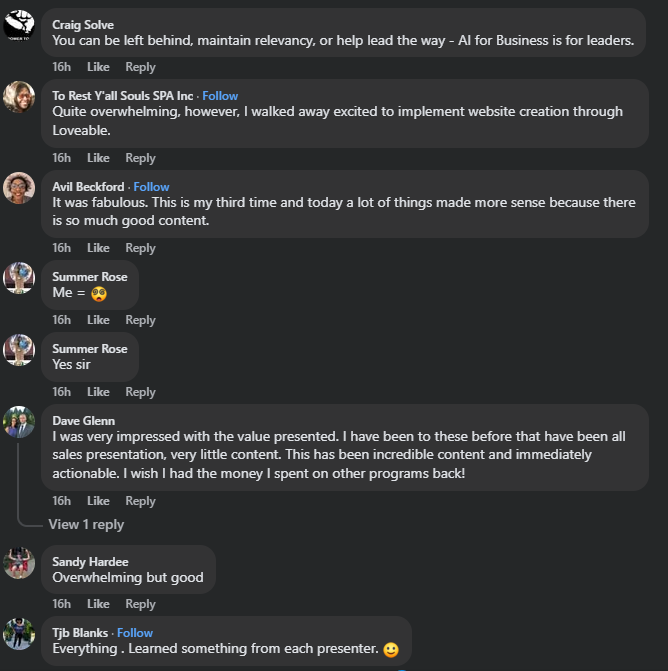Open Dave Glenn's profile name link
This screenshot has width=668, height=671.
83,421
